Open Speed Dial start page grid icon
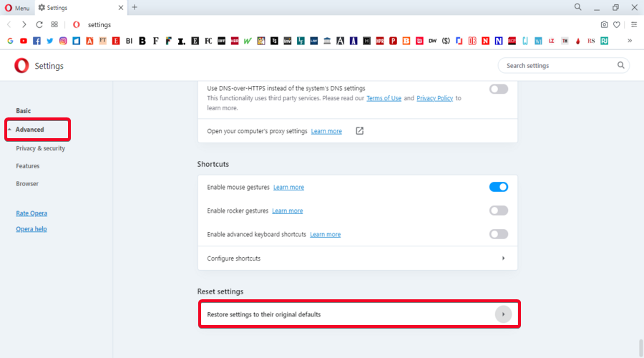Screen dimensions: 644x358 tap(54, 24)
